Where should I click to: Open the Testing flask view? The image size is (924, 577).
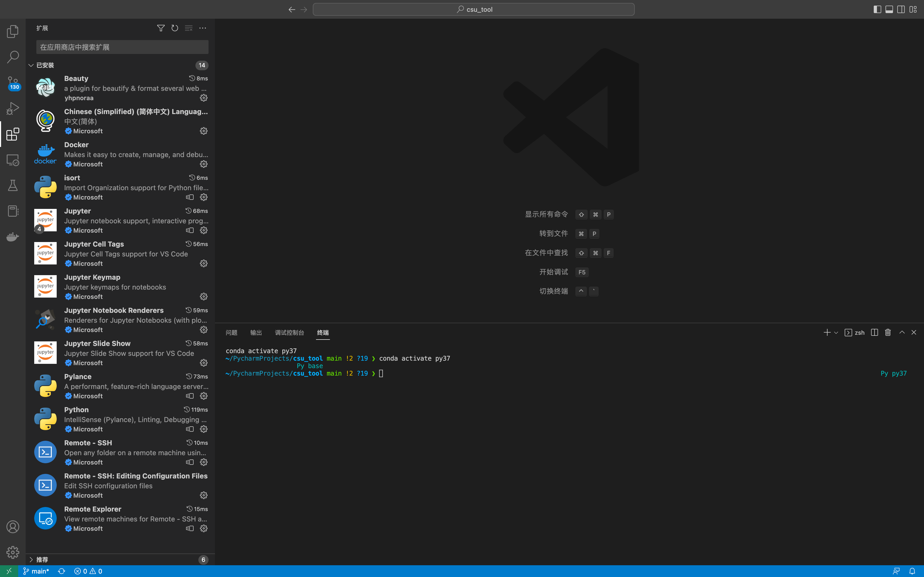[13, 185]
